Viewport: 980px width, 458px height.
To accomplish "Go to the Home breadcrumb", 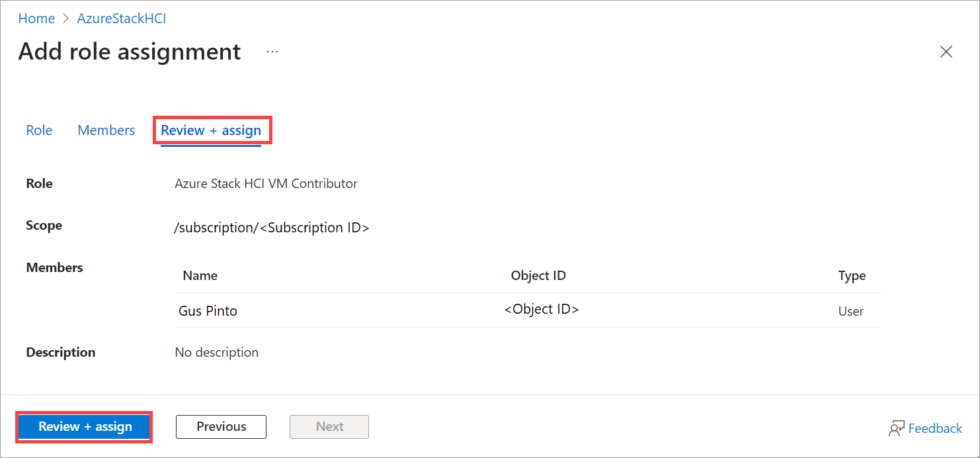I will 36,19.
